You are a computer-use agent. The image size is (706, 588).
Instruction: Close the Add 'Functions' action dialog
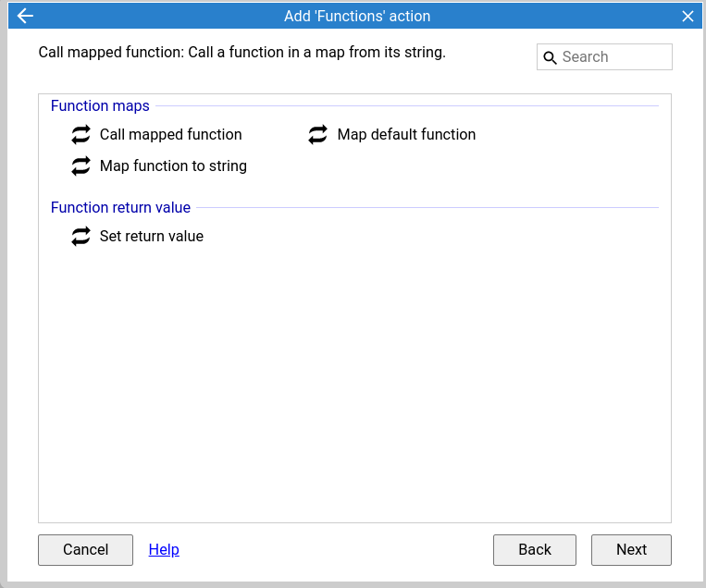point(687,17)
